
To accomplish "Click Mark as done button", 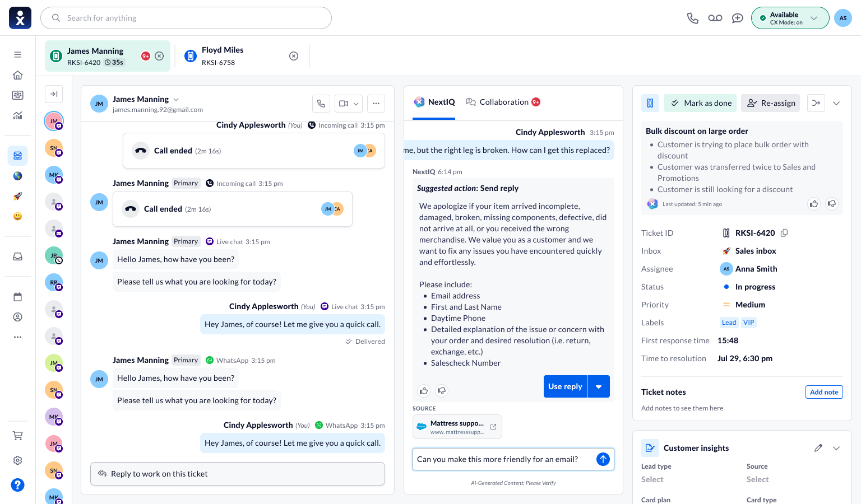I will point(700,103).
